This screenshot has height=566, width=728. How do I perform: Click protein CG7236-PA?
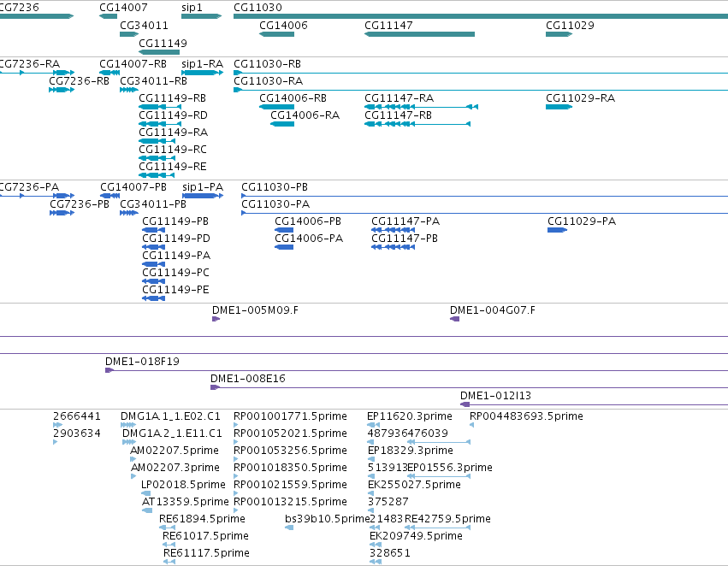point(37,196)
